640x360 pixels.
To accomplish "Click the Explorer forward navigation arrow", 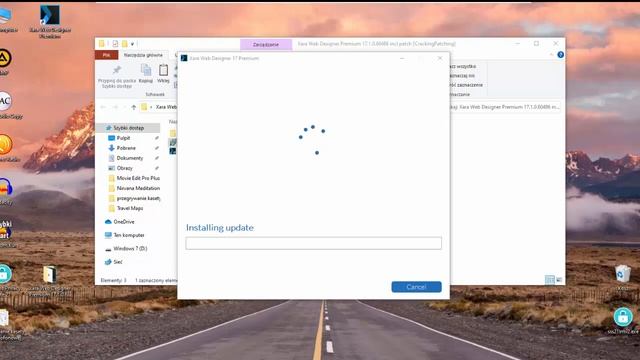I will [116, 107].
